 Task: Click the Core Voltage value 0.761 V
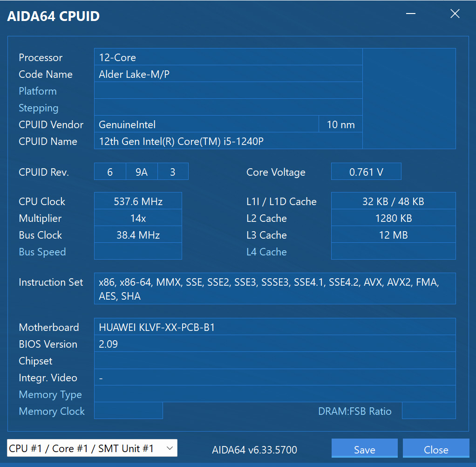(x=366, y=172)
